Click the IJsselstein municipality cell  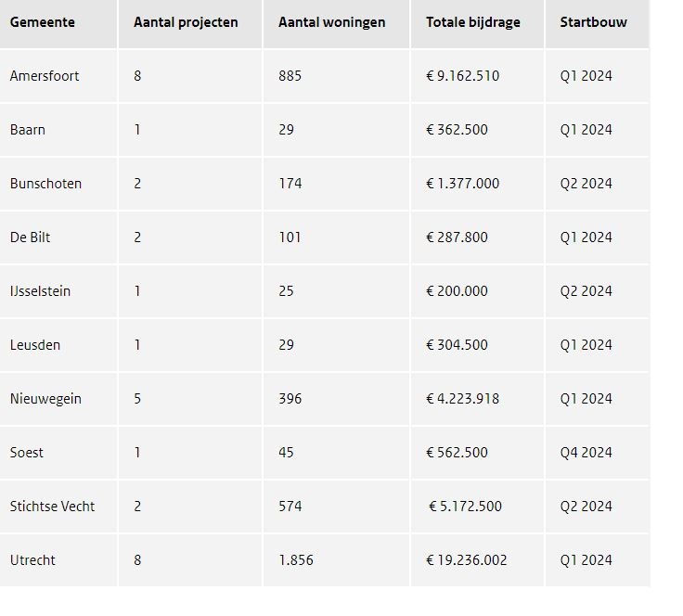click(41, 291)
